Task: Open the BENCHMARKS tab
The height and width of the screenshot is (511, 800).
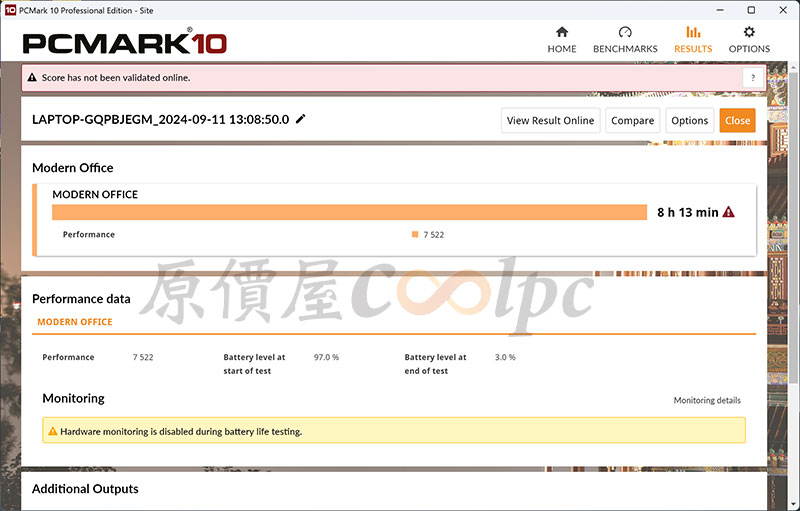Action: [625, 40]
